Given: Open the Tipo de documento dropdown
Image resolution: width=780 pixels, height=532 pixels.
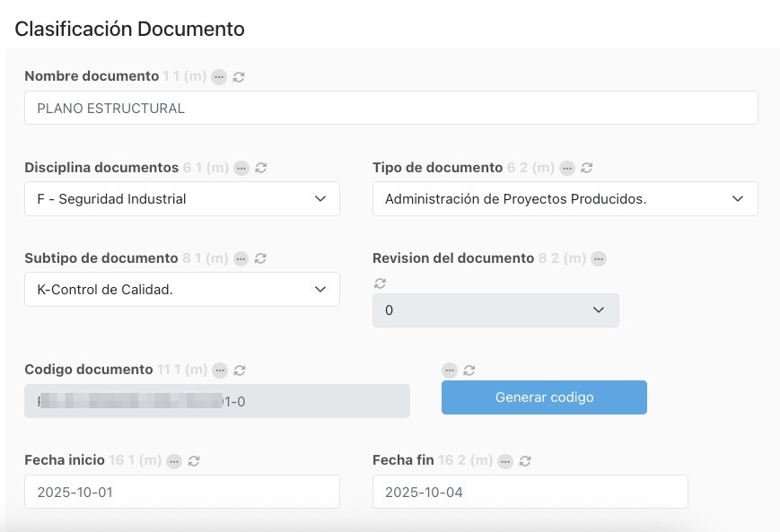Looking at the screenshot, I should [565, 199].
